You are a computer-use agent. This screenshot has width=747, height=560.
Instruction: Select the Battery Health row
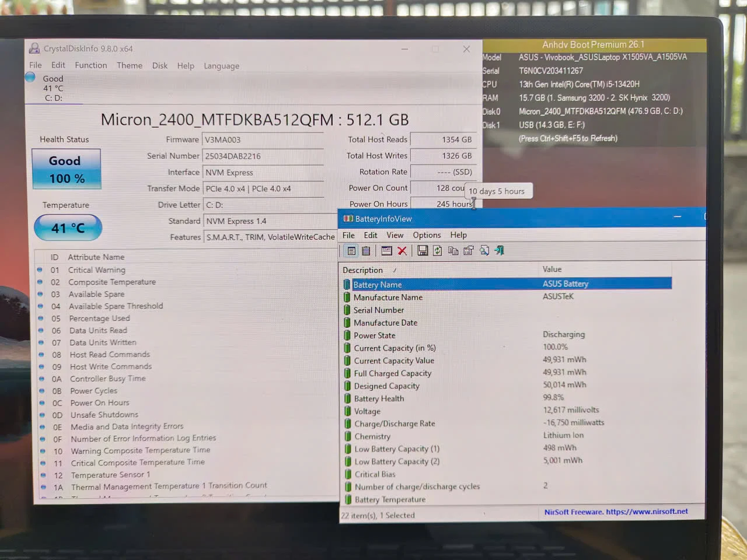tap(507, 399)
